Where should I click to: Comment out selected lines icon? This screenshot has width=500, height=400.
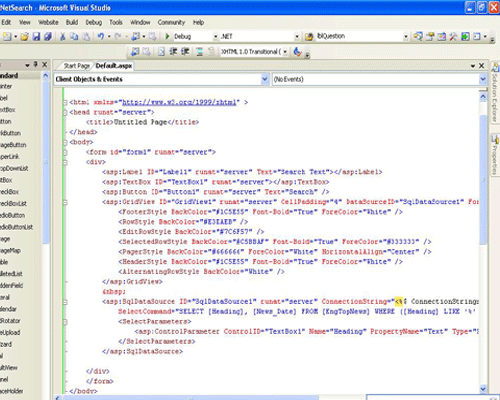click(199, 52)
